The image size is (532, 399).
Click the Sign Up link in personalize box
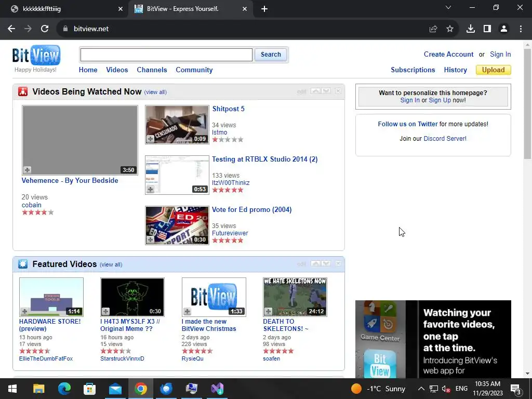tap(440, 100)
